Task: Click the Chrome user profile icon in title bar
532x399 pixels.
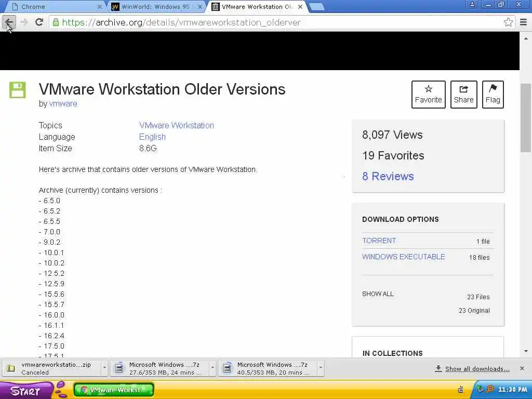Action: point(472,4)
